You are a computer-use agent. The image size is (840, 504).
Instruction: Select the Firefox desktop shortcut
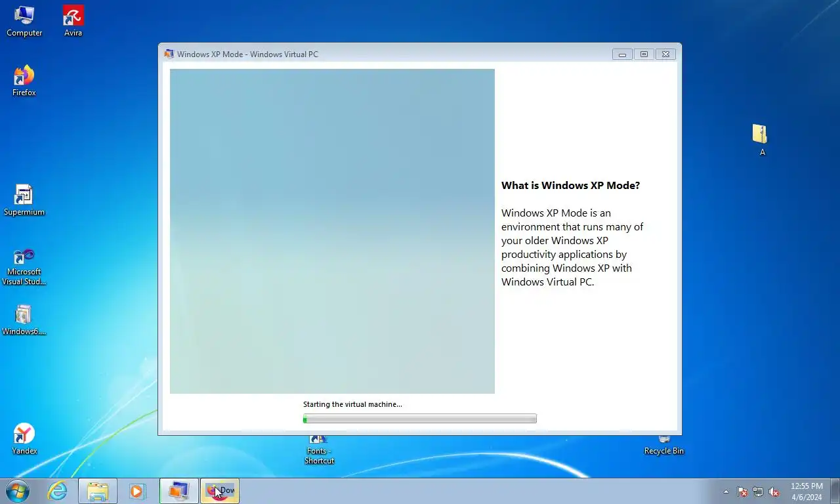(x=24, y=81)
